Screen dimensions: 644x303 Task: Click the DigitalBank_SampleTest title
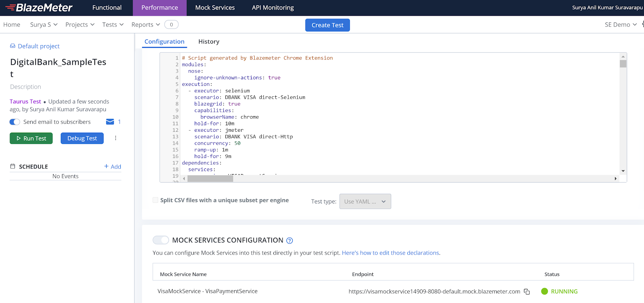58,68
